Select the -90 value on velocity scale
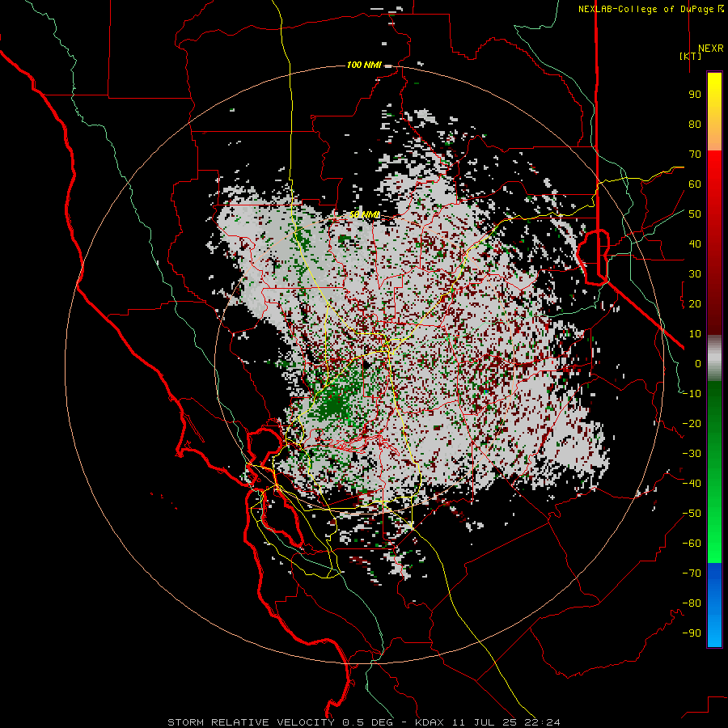The image size is (728, 728). [x=692, y=633]
